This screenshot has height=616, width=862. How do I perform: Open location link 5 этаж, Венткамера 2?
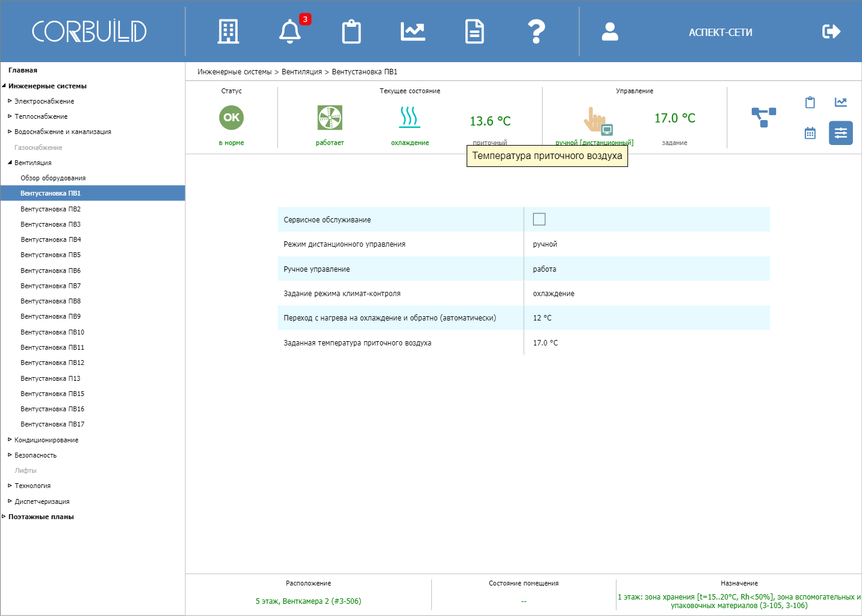tap(308, 601)
